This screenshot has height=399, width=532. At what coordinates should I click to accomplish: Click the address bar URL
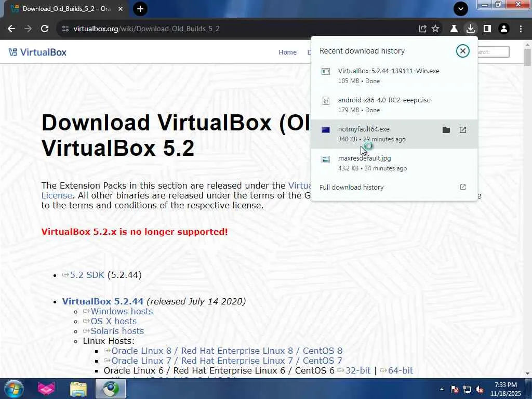pyautogui.click(x=147, y=29)
